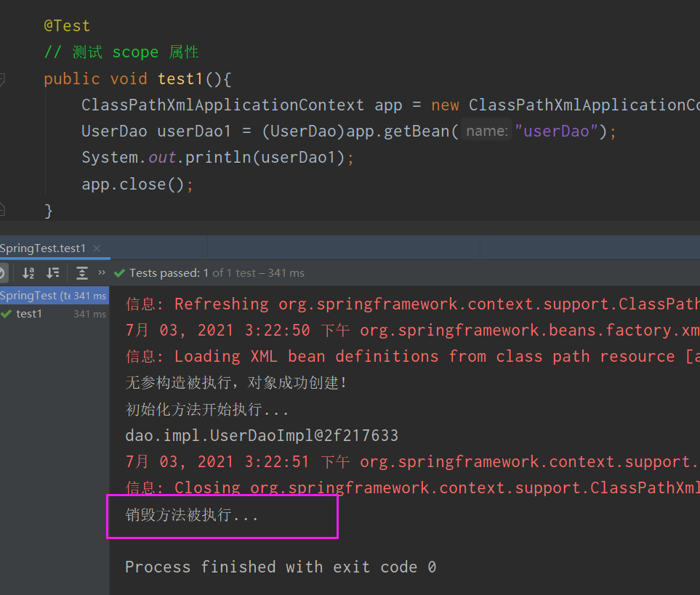Click the test1 method name in code
The height and width of the screenshot is (595, 700).
coord(180,79)
